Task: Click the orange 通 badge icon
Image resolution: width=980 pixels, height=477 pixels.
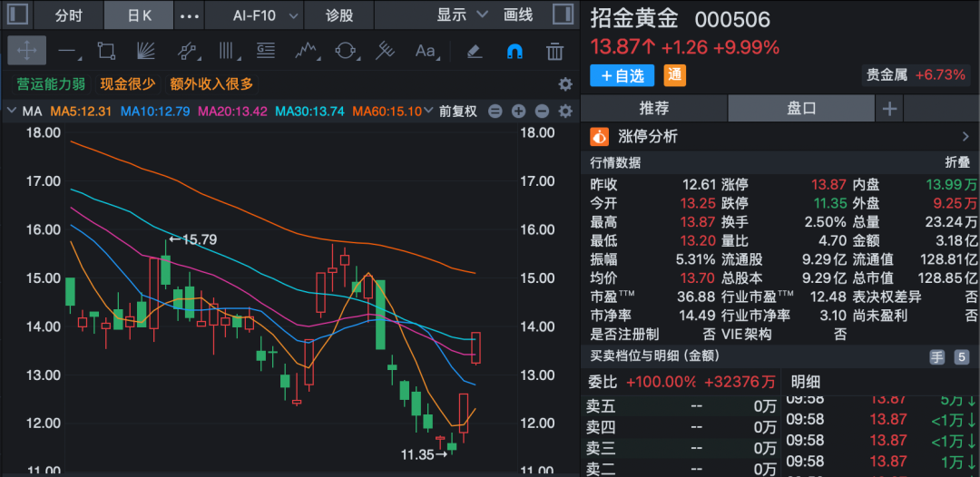Action: pos(674,75)
